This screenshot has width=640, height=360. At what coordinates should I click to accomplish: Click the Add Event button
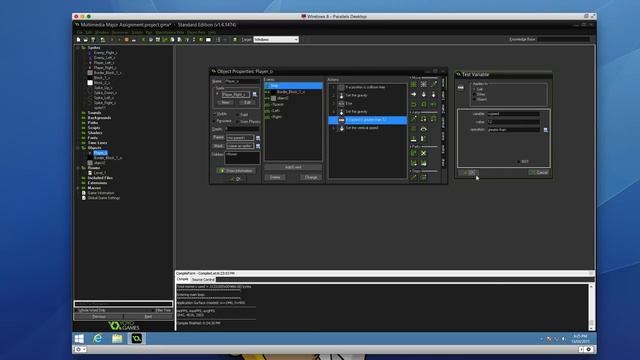click(x=293, y=167)
